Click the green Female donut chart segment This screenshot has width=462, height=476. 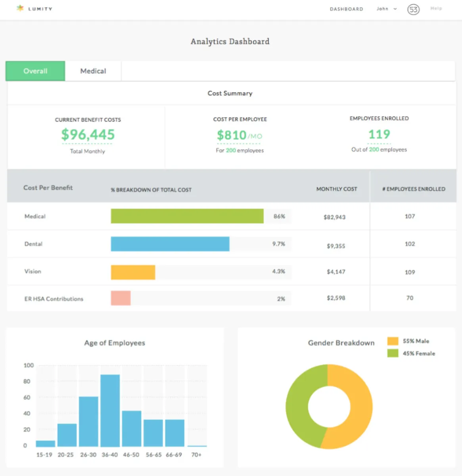point(297,409)
